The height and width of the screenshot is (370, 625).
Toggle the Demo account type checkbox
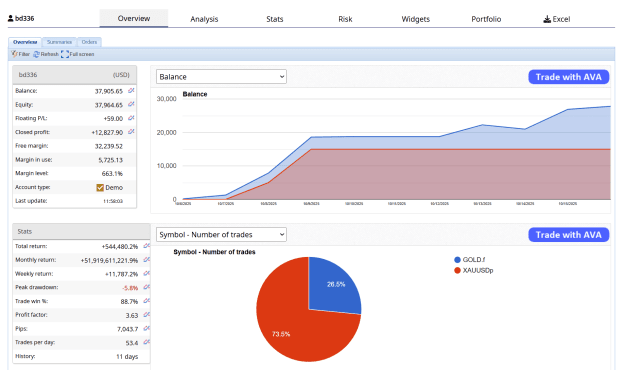click(100, 187)
